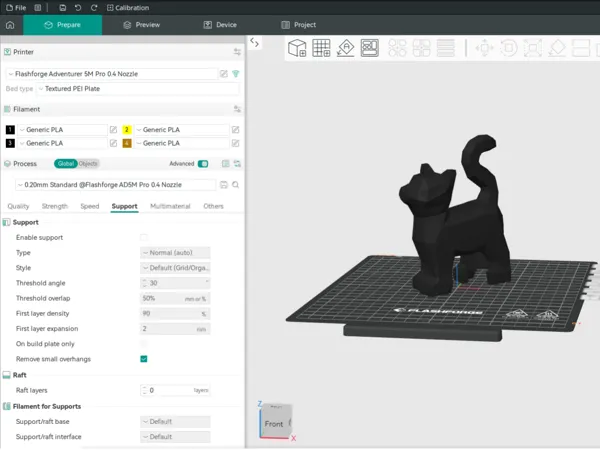Viewport: 600px width, 450px height.
Task: Open the Multimaterial settings tab
Action: [170, 206]
